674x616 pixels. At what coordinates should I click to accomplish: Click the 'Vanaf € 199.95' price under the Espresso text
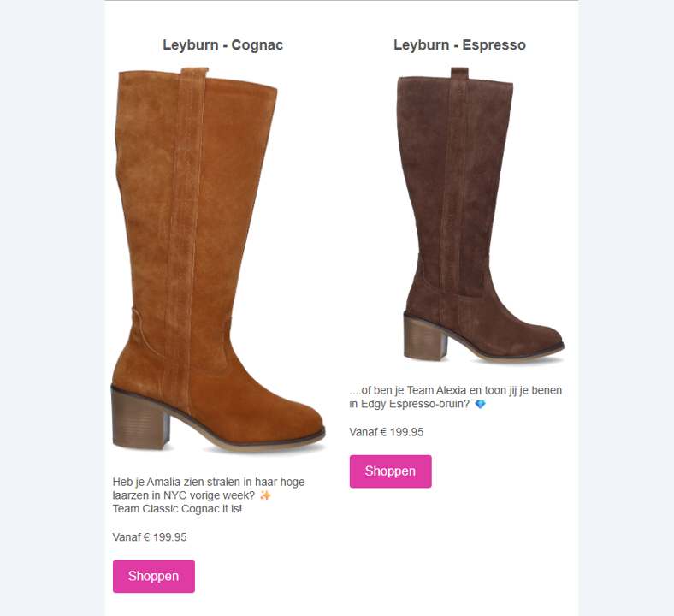click(x=387, y=432)
